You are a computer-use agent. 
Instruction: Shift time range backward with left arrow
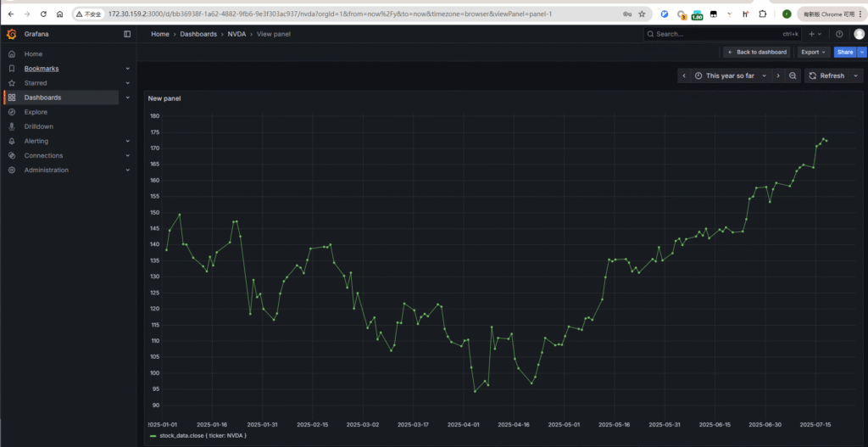(684, 75)
